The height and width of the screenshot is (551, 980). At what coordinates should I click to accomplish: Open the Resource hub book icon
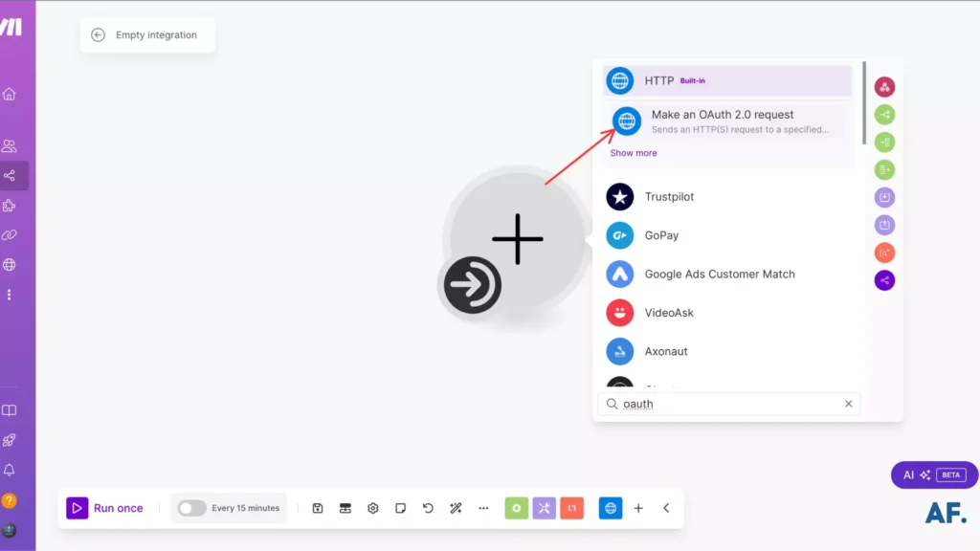[10, 410]
